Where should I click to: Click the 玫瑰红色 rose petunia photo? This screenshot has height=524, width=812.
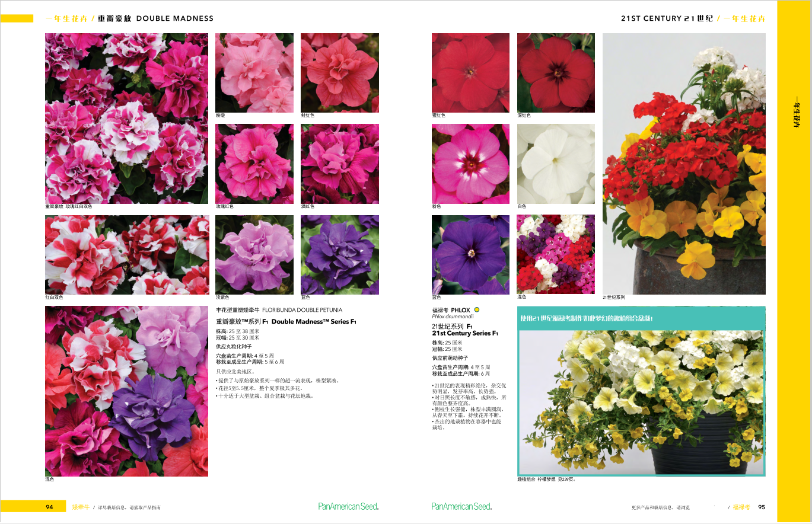[x=254, y=164]
